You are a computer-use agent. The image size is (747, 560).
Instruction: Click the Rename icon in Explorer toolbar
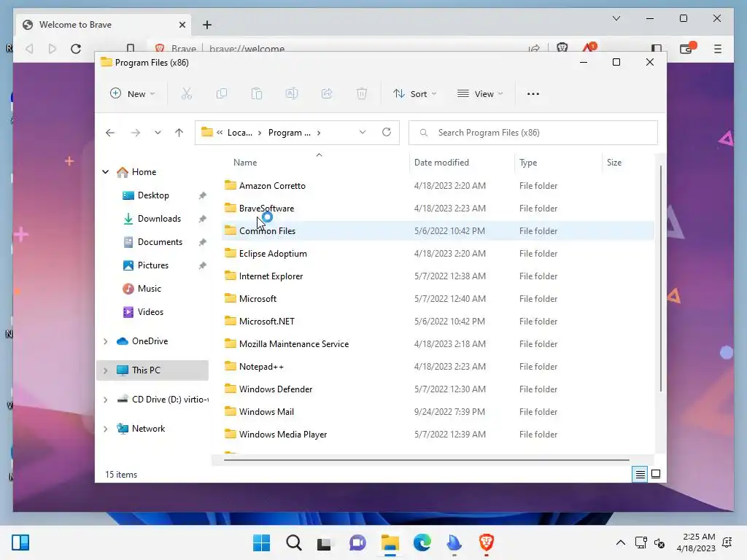coord(292,94)
